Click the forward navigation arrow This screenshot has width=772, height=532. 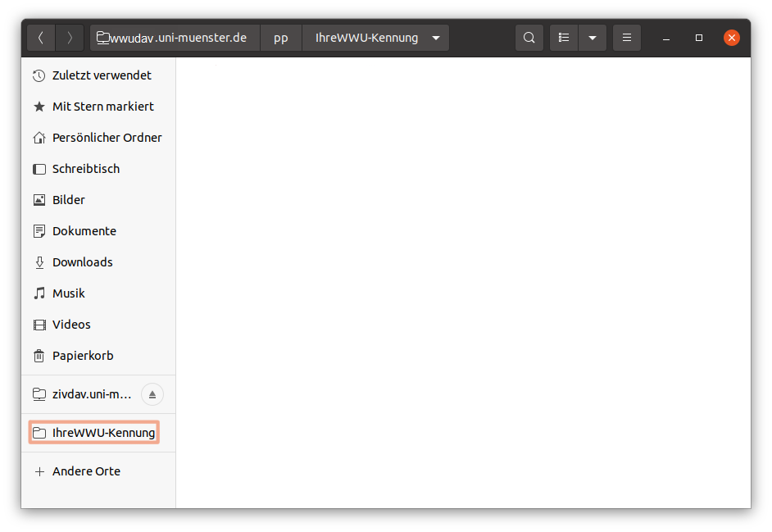pos(70,38)
